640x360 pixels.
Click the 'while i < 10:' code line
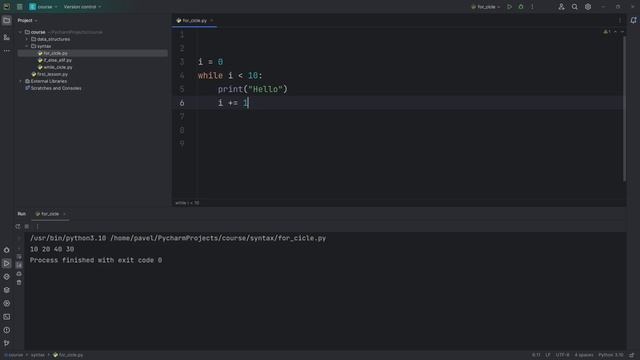230,76
